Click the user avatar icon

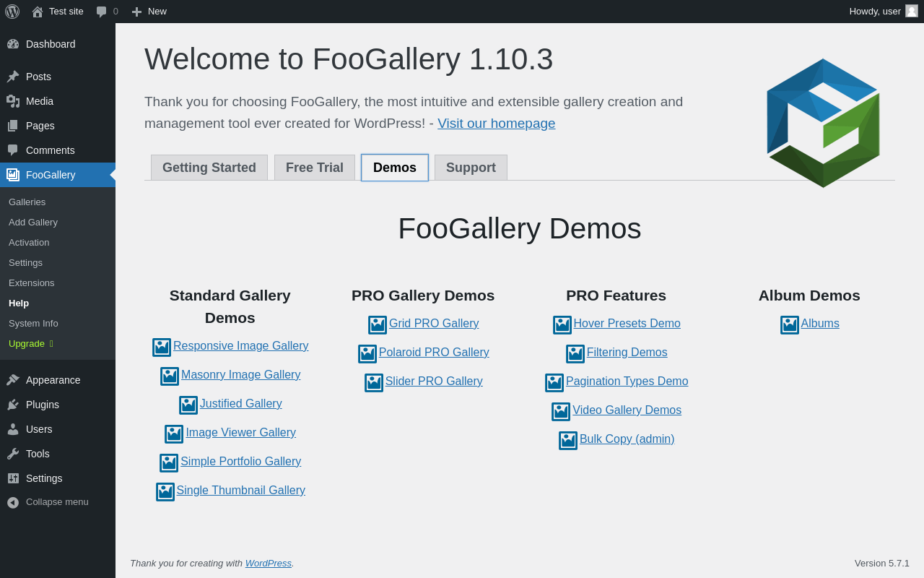(912, 11)
